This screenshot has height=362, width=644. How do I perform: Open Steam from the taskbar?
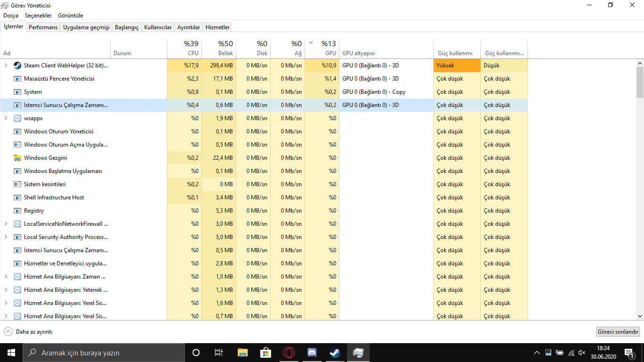[x=335, y=353]
